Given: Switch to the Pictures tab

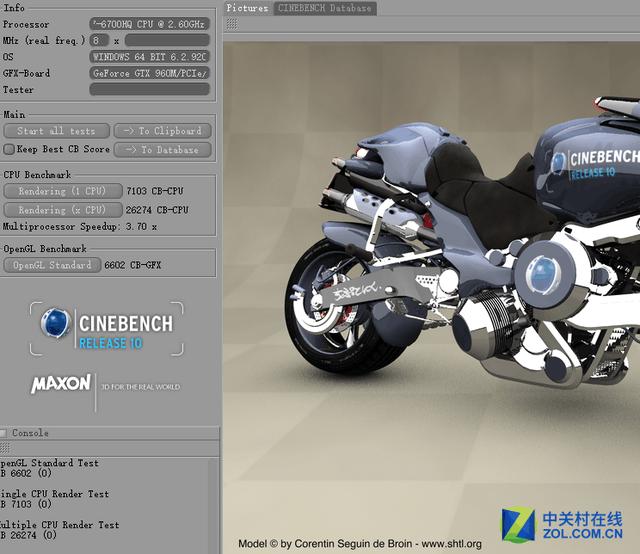Looking at the screenshot, I should [247, 8].
